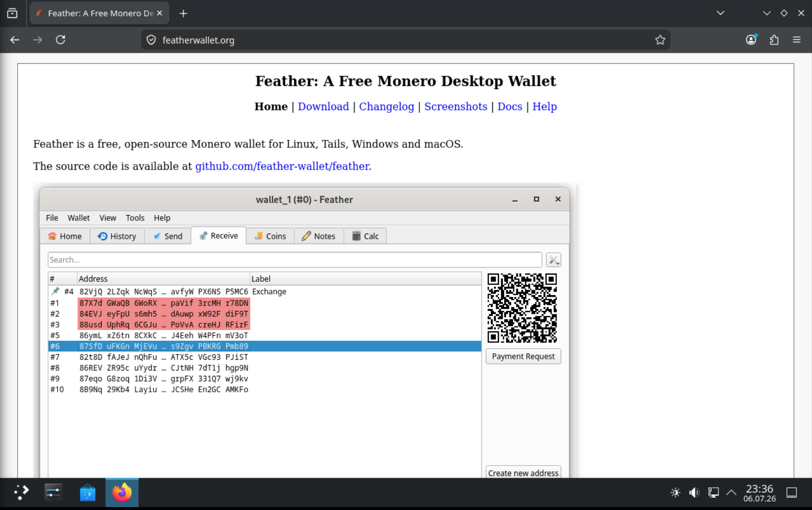Open the Firefox account icon

(751, 40)
